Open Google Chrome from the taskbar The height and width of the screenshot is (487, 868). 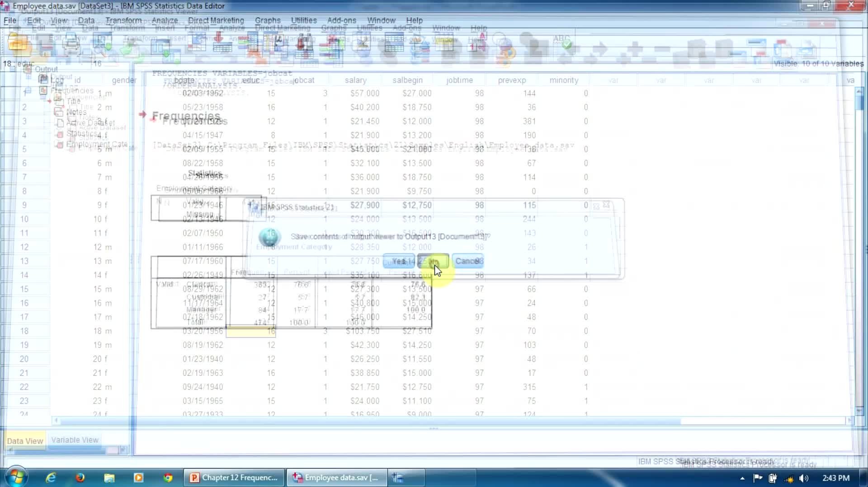point(168,478)
